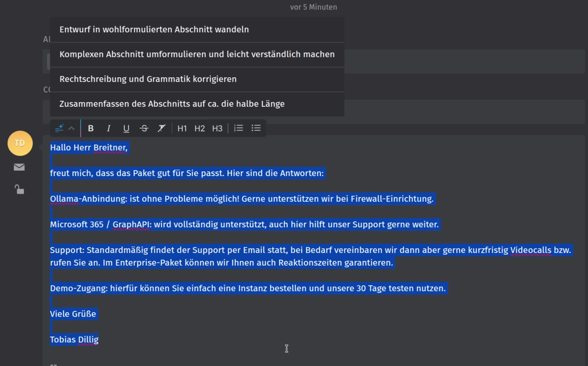Insert an ordered list
Image resolution: width=588 pixels, height=366 pixels.
click(238, 128)
